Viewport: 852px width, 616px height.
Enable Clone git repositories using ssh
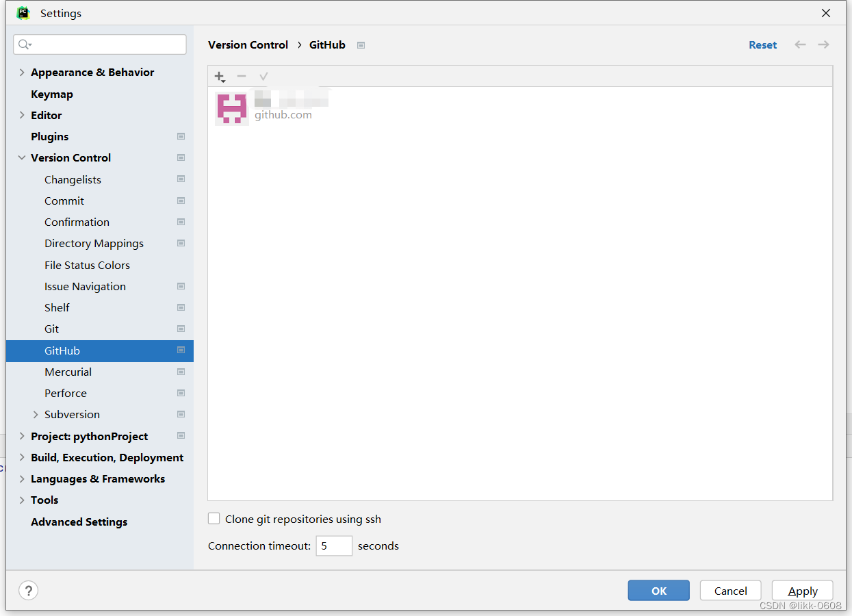point(214,519)
